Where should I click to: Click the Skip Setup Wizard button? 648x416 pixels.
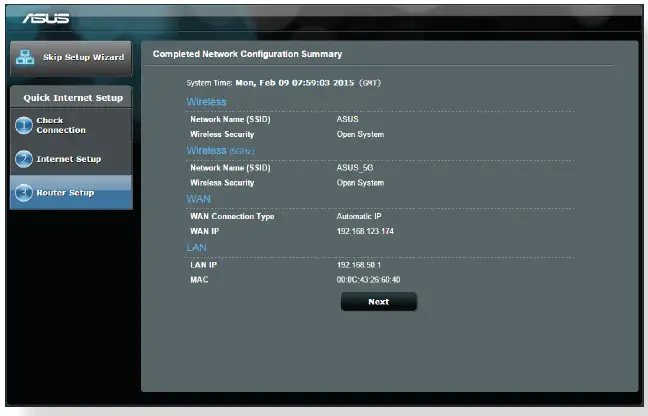(x=71, y=58)
